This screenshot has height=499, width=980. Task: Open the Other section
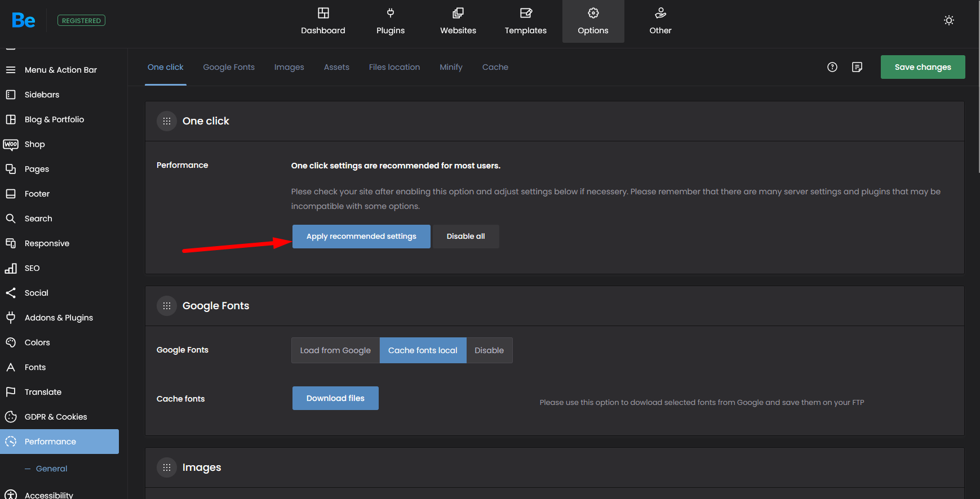660,21
